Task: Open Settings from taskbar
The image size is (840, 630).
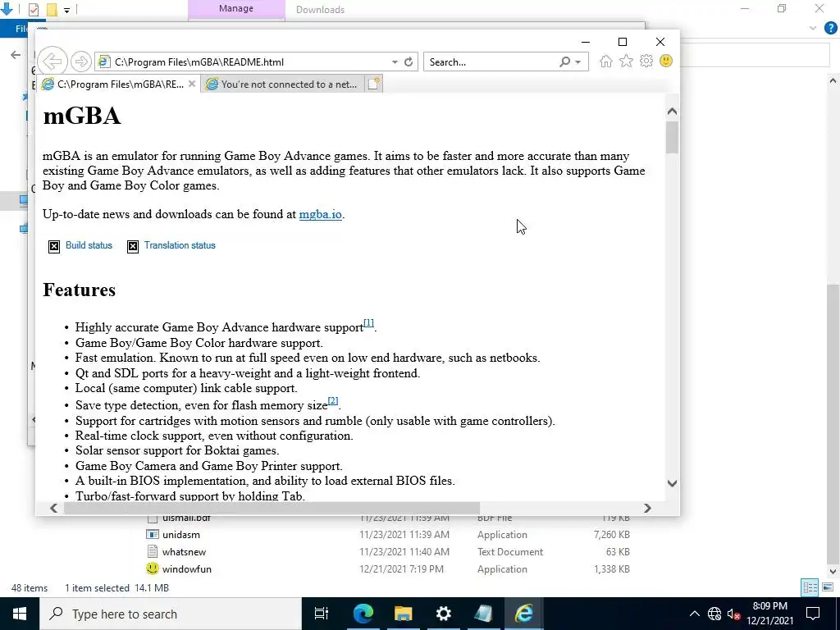Action: (x=444, y=614)
